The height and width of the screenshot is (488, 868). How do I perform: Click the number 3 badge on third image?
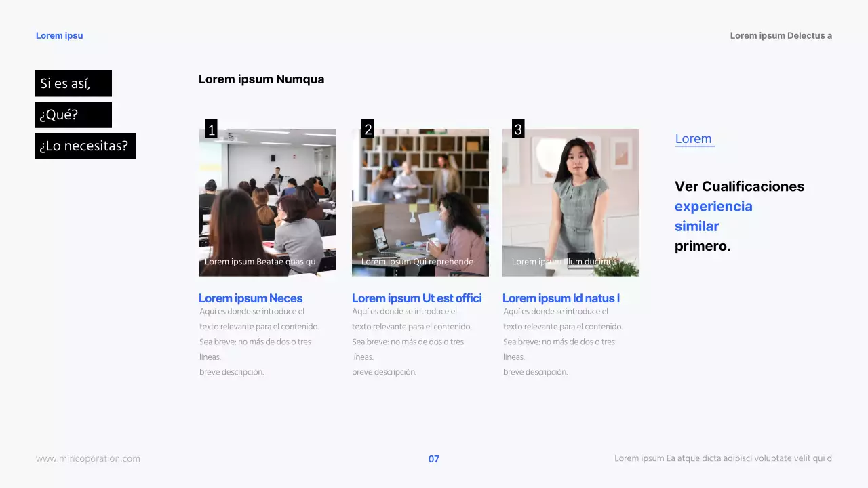tap(518, 129)
